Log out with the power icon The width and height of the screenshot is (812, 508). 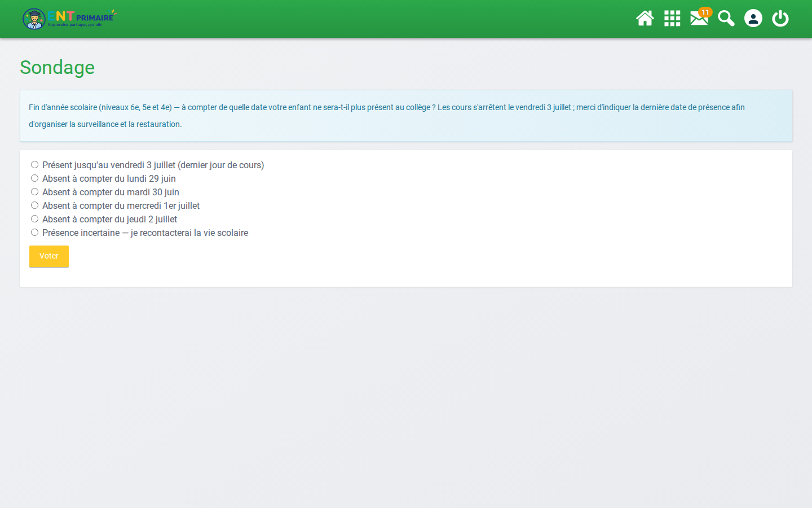click(780, 19)
